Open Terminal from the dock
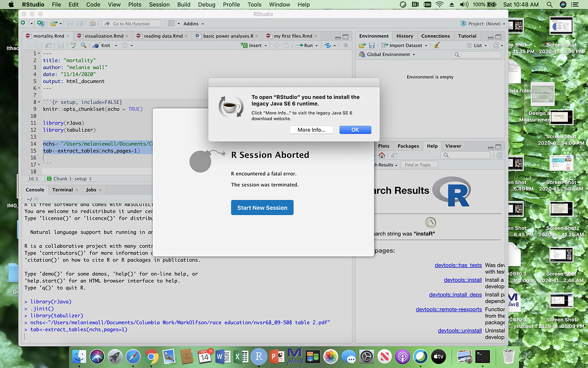588x368 pixels. [482, 356]
